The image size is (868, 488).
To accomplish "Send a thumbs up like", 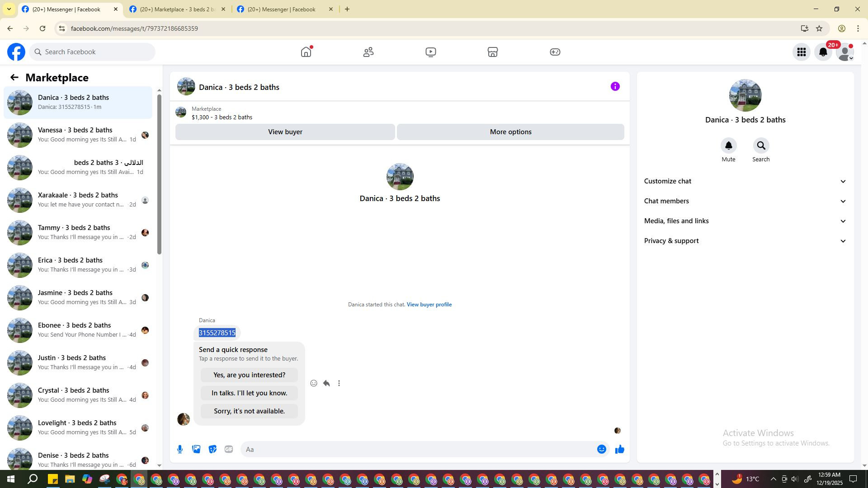I will point(619,449).
